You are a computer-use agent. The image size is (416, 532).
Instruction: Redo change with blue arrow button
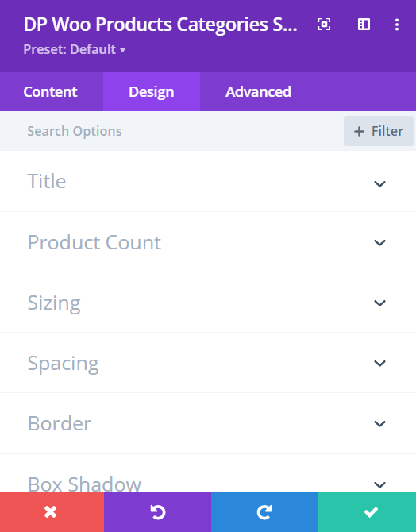pos(264,512)
